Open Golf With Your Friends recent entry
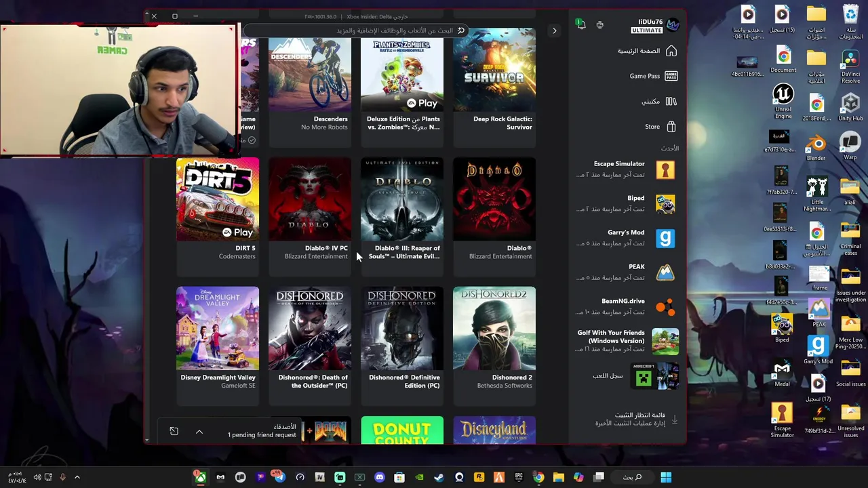 (x=626, y=341)
